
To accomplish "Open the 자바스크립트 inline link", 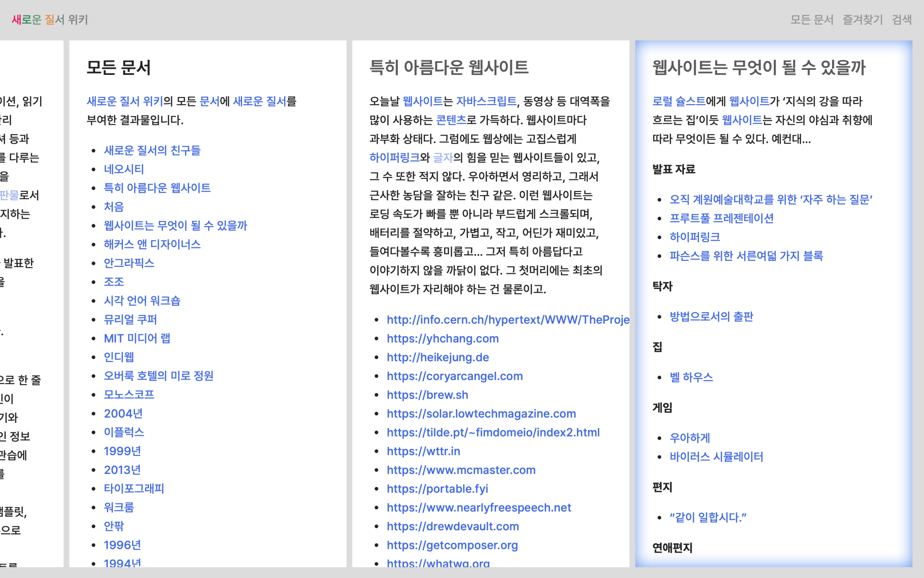I will click(486, 101).
